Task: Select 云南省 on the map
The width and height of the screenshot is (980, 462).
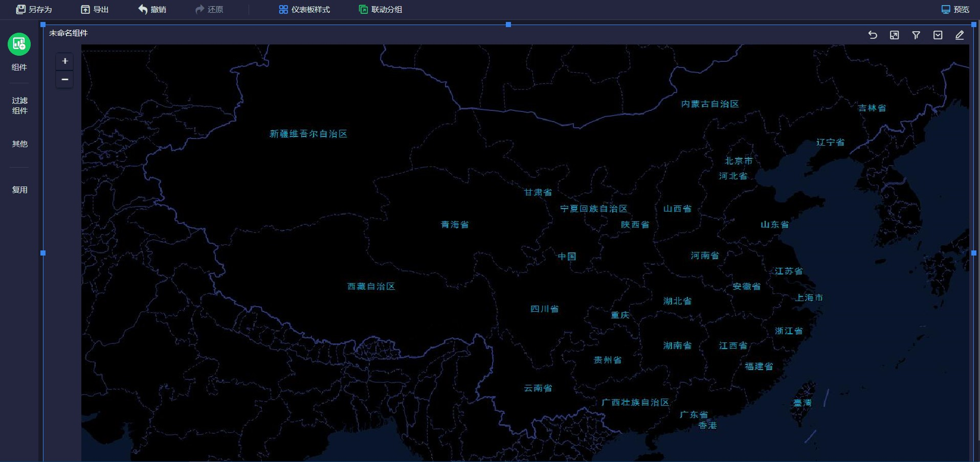Action: click(538, 388)
